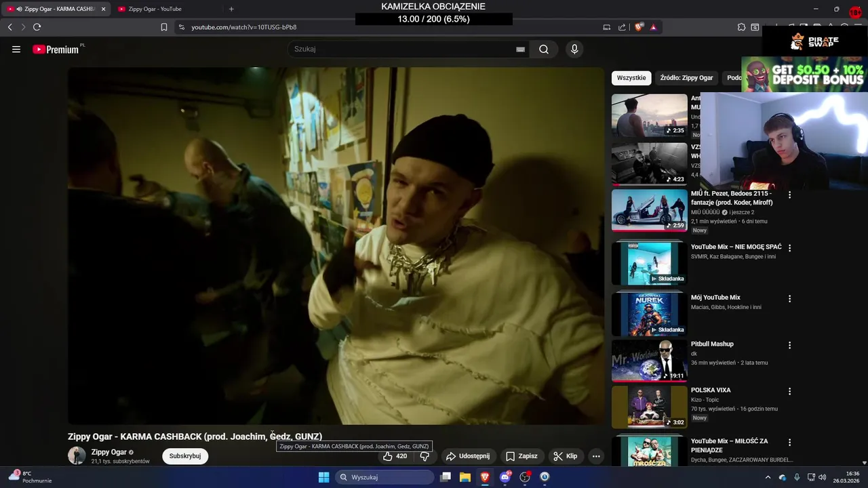Bookmark this page icon

pos(164,27)
